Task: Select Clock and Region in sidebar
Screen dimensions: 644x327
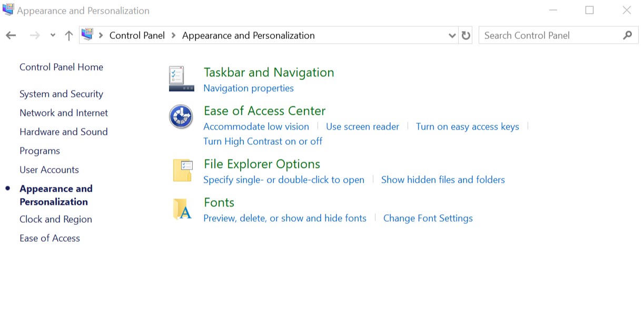Action: tap(56, 219)
